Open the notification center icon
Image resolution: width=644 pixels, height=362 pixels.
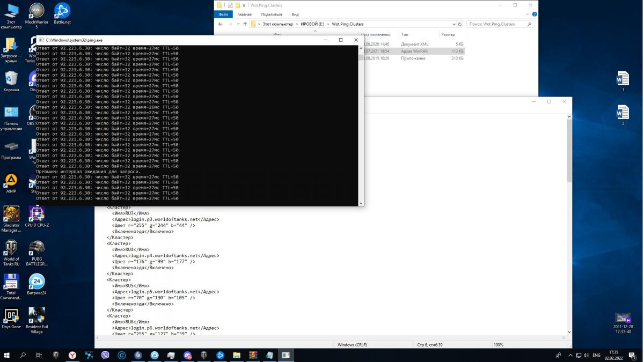click(x=633, y=355)
